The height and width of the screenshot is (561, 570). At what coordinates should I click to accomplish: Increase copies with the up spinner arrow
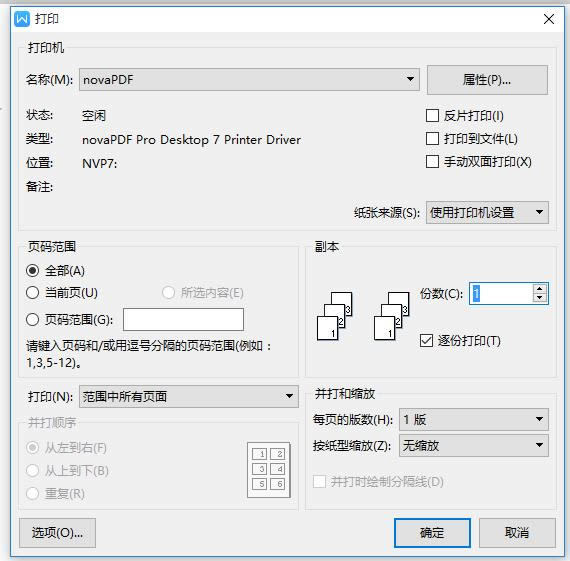click(x=539, y=289)
